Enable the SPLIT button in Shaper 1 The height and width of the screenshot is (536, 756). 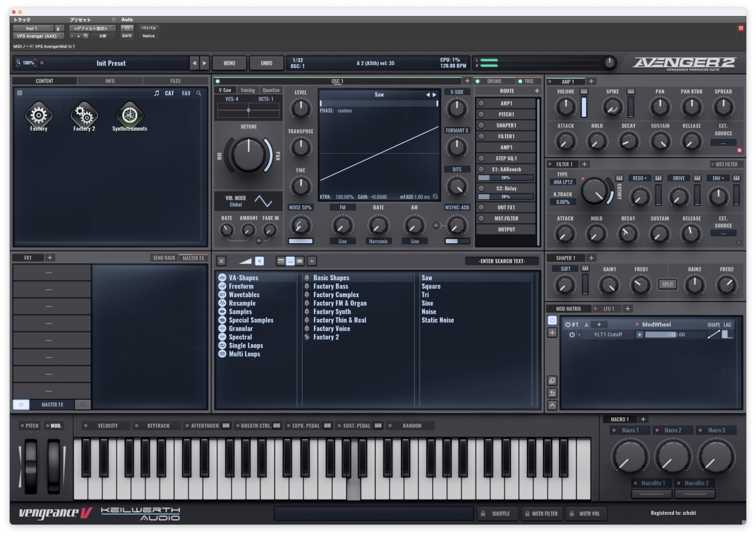click(667, 284)
